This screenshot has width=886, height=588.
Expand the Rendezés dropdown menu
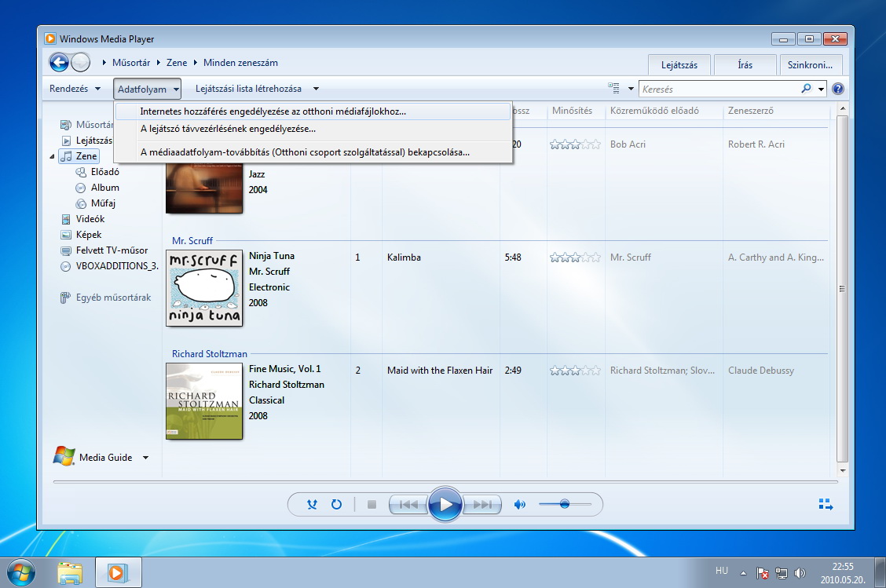click(75, 89)
